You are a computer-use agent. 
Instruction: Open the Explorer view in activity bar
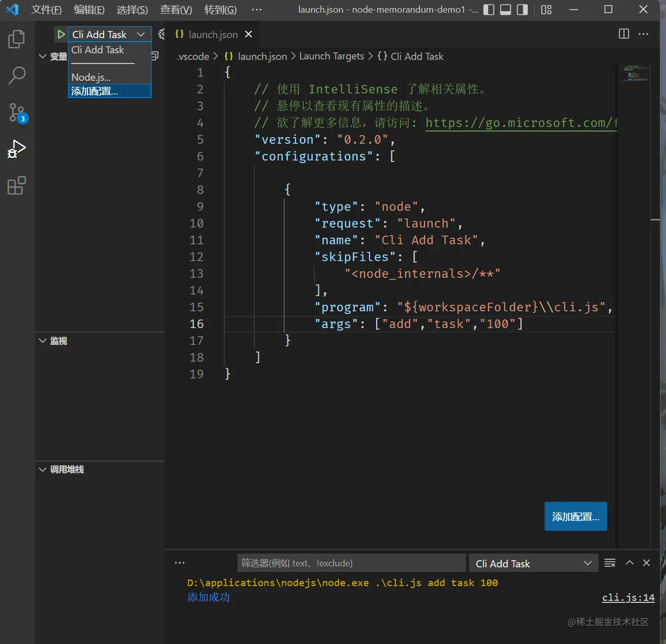click(x=17, y=39)
